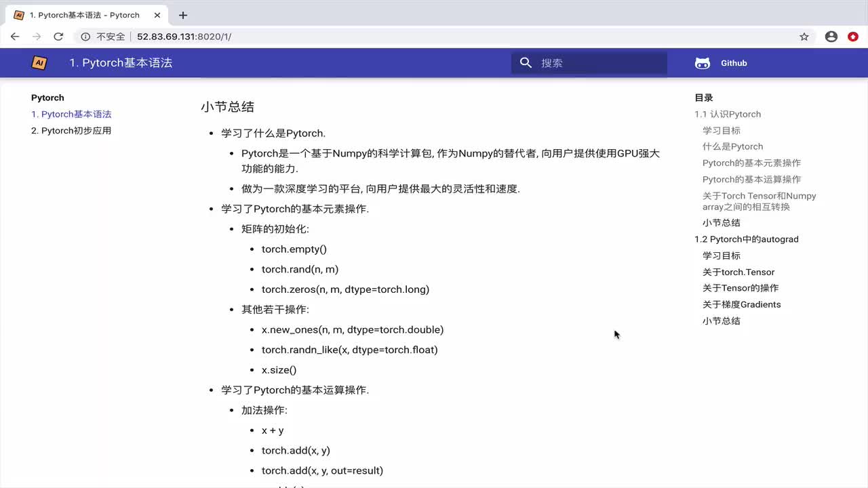The image size is (868, 488).
Task: Click the tab favicon AI icon
Action: click(x=18, y=15)
